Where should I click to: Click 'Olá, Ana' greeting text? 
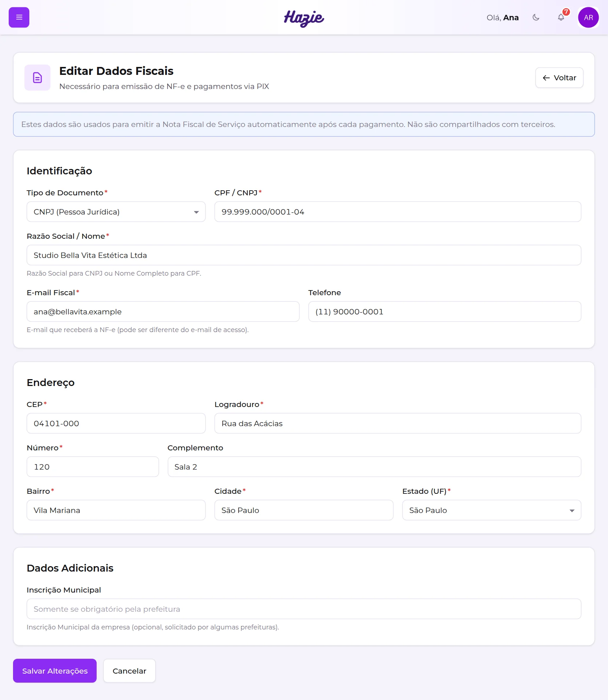click(503, 17)
